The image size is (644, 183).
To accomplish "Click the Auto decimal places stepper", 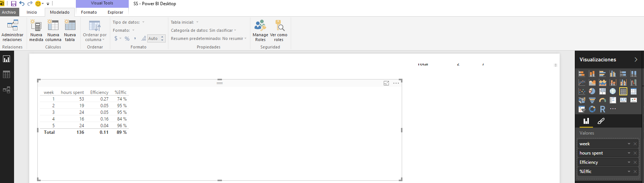I will click(x=162, y=38).
